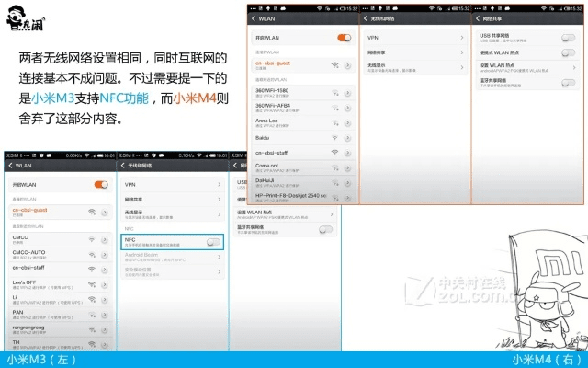
Task: Select DaHuiJi network name
Action: [x=265, y=180]
